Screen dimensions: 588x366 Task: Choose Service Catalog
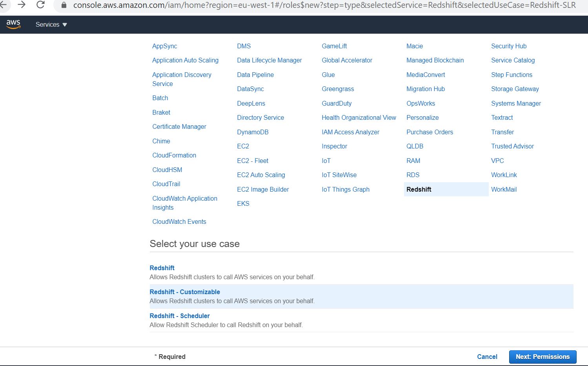coord(513,60)
